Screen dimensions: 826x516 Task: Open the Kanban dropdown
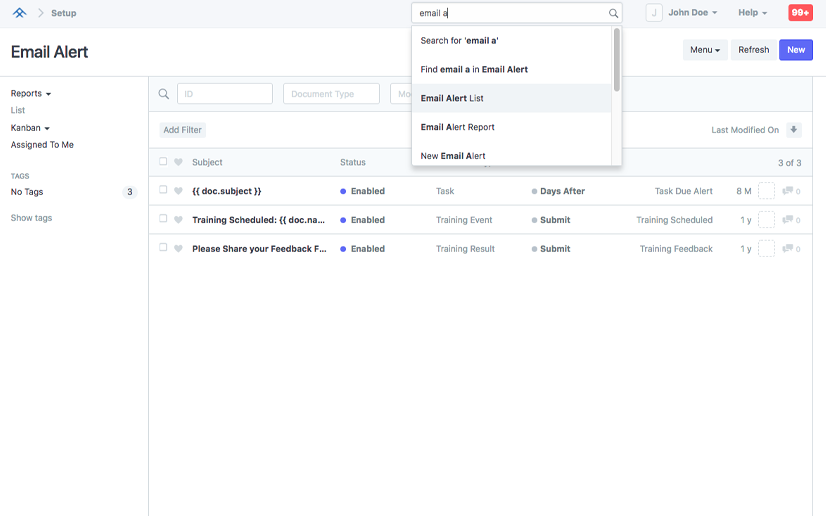(30, 128)
